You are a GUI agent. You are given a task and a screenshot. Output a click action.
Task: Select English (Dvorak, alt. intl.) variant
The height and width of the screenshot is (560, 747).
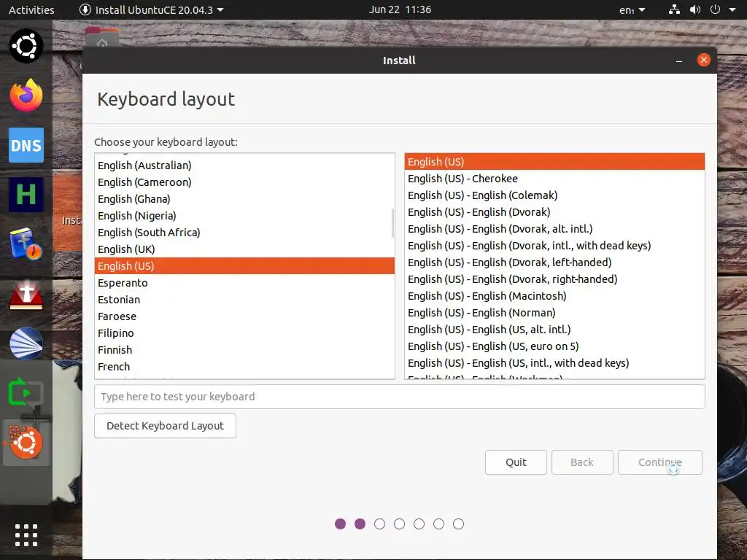pos(554,228)
